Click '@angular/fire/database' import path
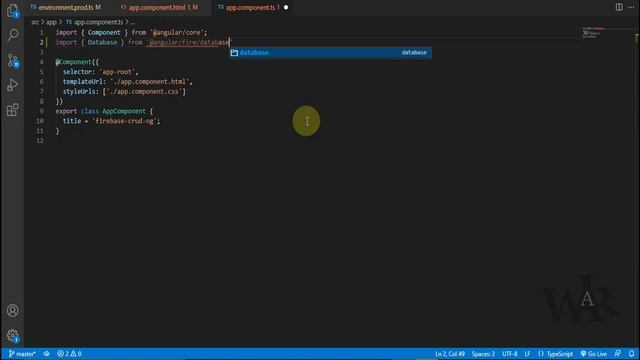 coord(188,42)
